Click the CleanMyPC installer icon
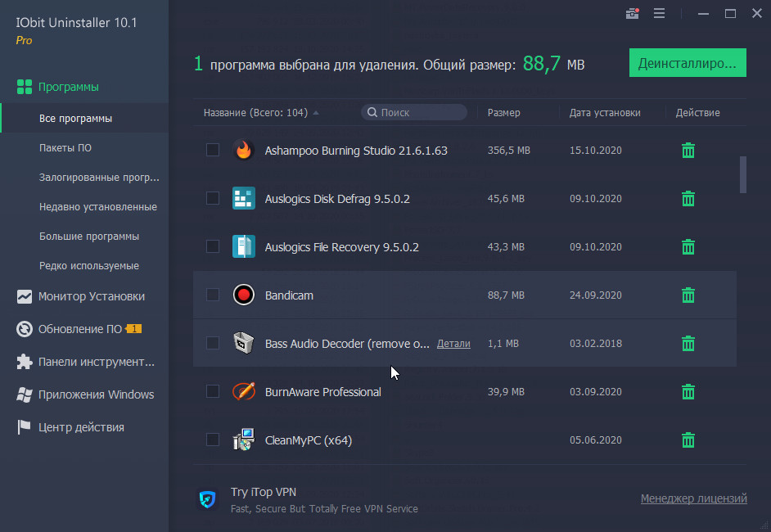Image resolution: width=771 pixels, height=532 pixels. point(243,440)
